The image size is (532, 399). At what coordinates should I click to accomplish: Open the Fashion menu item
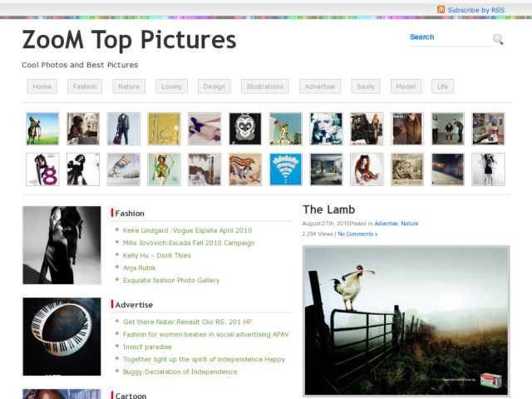[85, 86]
